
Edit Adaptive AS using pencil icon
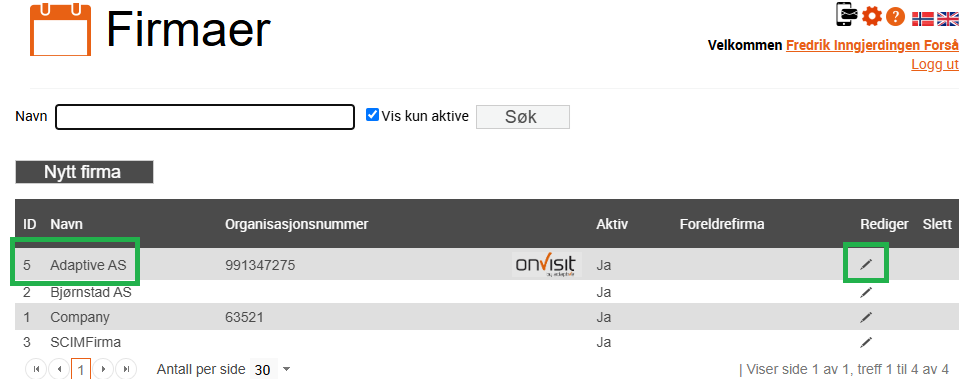(x=866, y=264)
